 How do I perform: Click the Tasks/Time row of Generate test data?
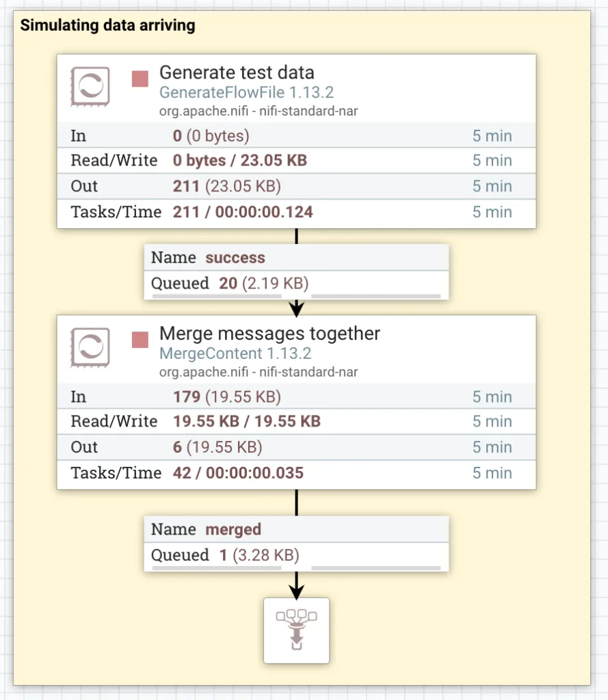296,212
